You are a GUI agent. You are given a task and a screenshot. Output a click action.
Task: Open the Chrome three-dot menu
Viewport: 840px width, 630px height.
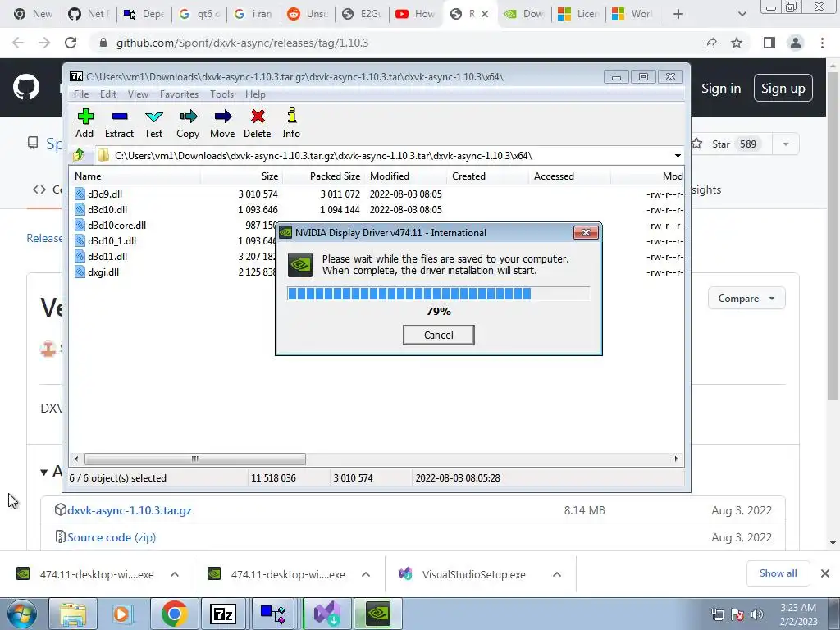[822, 43]
